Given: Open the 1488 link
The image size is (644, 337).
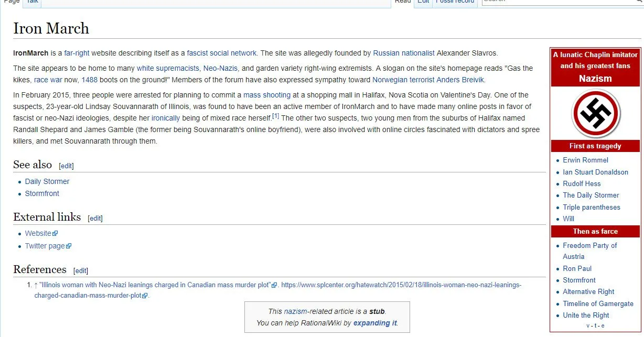Looking at the screenshot, I should click(x=90, y=80).
